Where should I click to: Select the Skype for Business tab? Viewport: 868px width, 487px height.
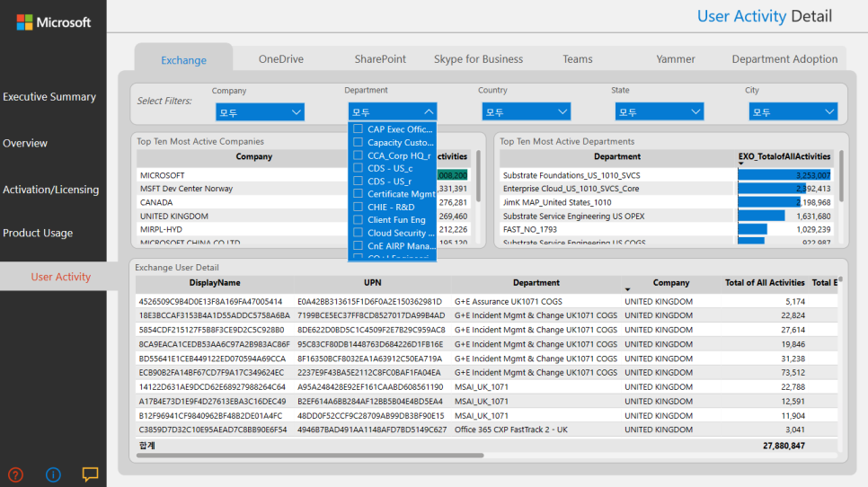(x=478, y=58)
